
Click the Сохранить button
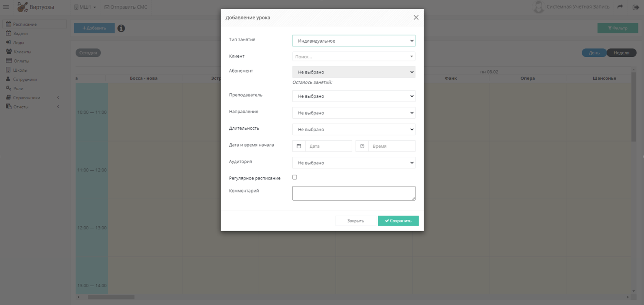click(398, 221)
